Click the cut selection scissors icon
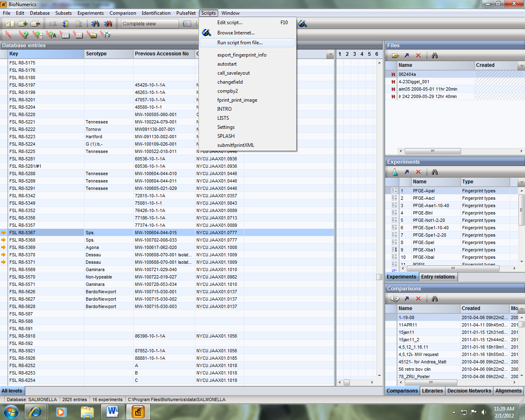 [x=53, y=24]
